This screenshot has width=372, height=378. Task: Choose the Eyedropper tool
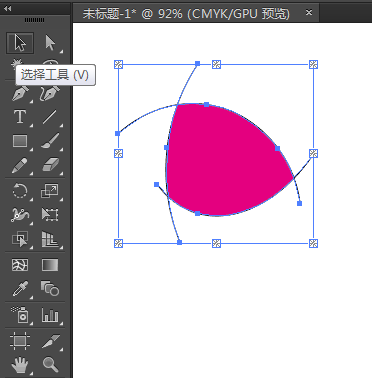click(x=20, y=289)
